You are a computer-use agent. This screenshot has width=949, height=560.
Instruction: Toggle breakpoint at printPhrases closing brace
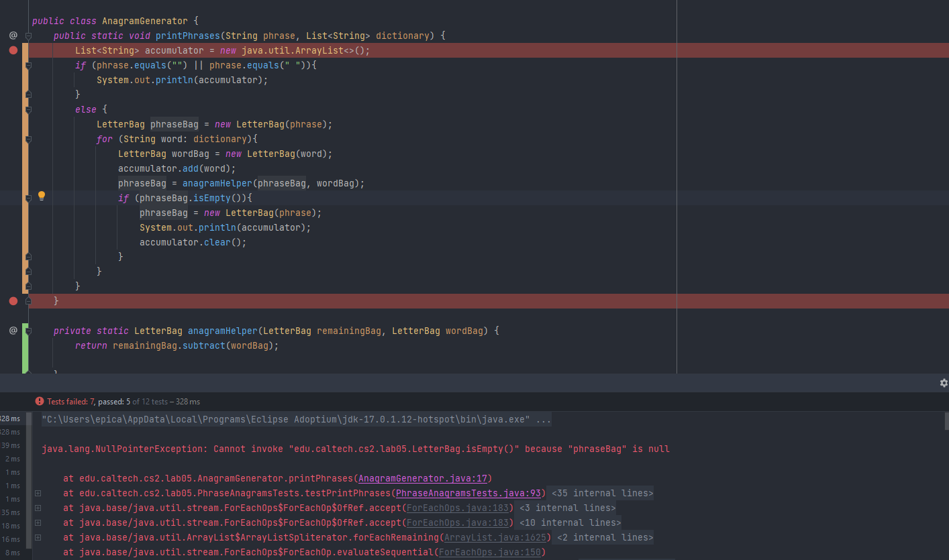(x=13, y=301)
